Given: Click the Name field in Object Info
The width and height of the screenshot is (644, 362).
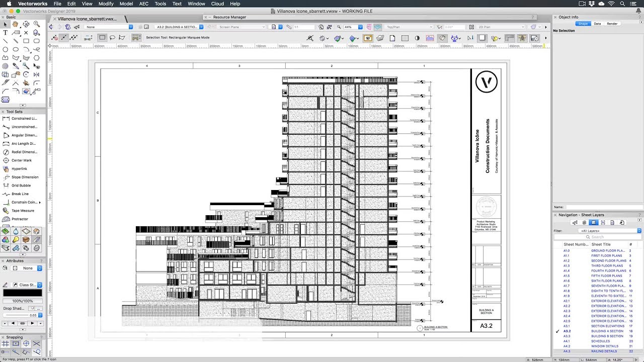Looking at the screenshot, I should point(604,207).
